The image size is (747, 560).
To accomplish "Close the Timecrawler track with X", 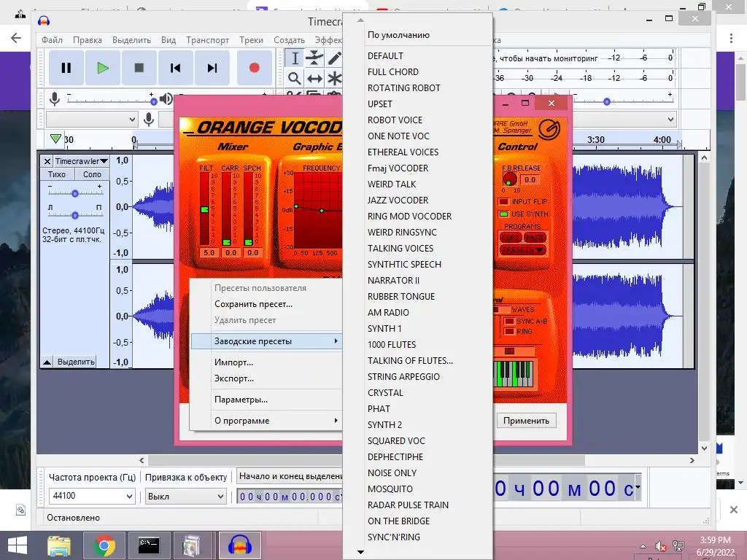I will coord(47,161).
